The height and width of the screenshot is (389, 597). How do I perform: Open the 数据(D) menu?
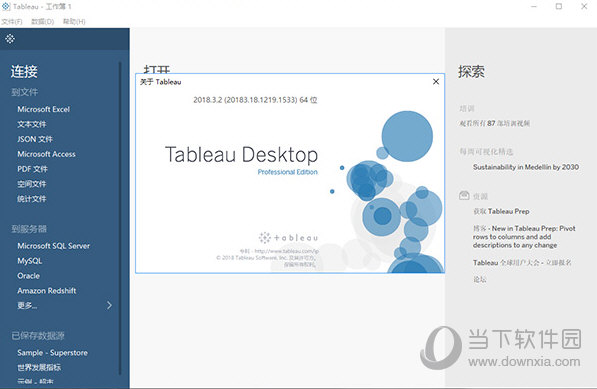[x=43, y=21]
